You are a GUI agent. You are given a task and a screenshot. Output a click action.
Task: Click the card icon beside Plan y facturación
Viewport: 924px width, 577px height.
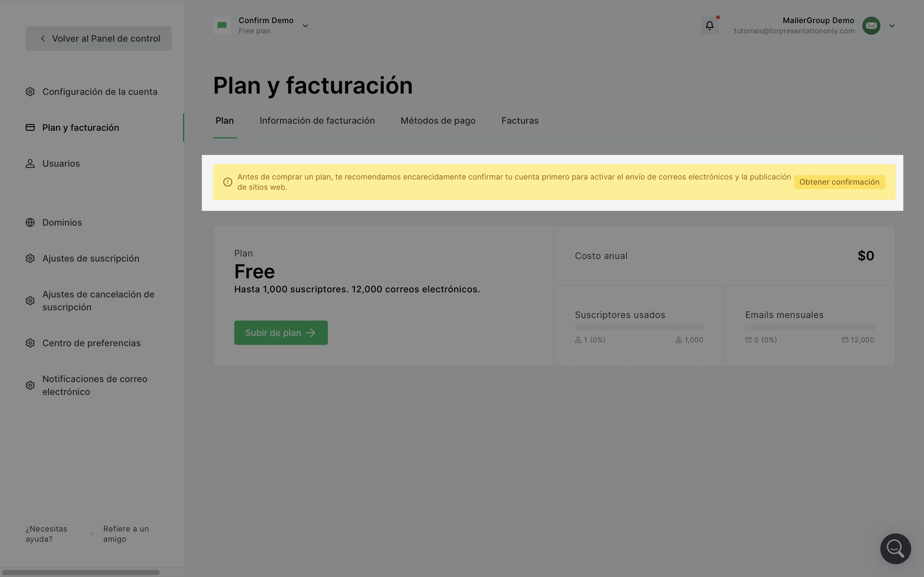(x=30, y=128)
